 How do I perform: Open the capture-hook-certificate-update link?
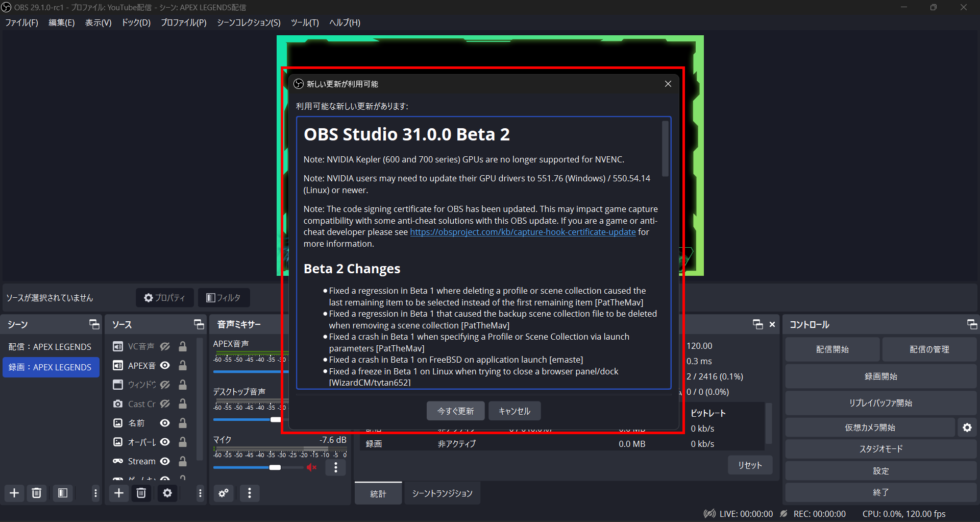click(523, 232)
